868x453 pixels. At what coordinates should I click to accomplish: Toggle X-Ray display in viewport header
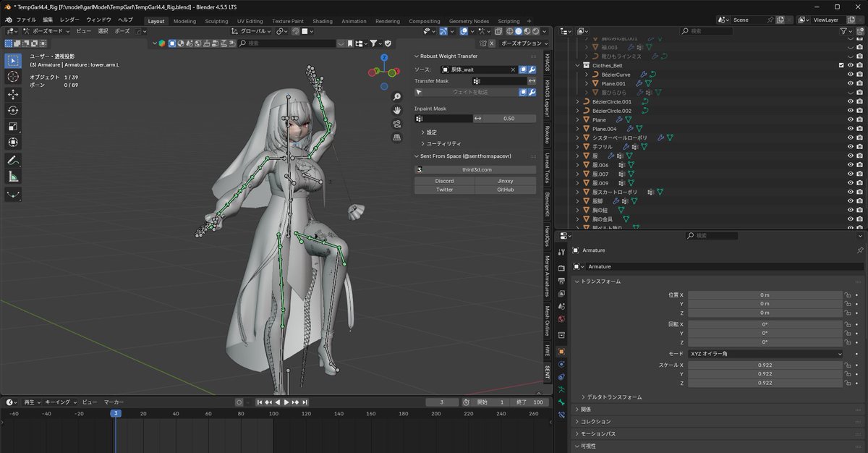click(x=500, y=31)
